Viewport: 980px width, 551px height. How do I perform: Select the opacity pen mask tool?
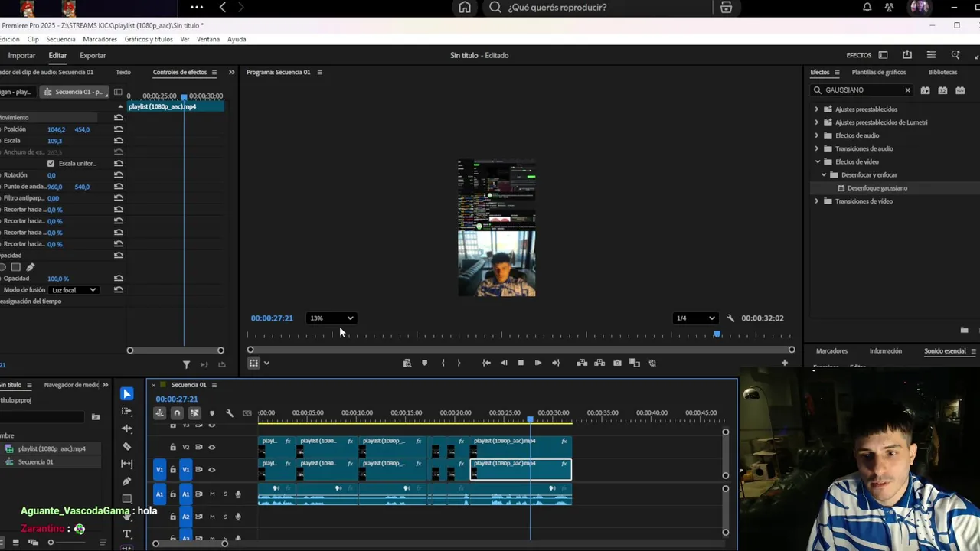point(31,267)
